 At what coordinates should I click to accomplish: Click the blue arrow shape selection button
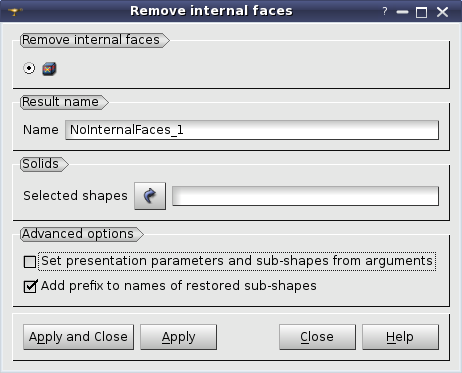[150, 196]
